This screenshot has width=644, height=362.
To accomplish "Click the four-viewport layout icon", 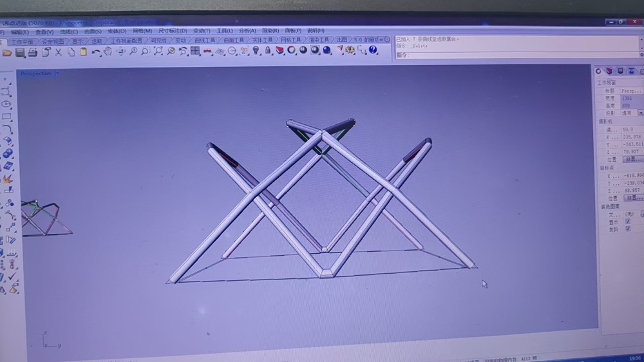I will click(x=195, y=50).
